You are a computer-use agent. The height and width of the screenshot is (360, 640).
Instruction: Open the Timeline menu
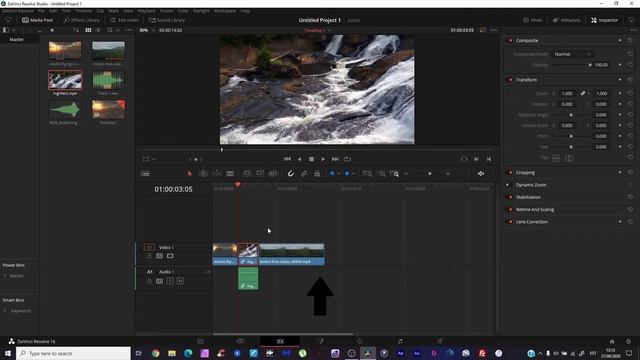point(84,11)
